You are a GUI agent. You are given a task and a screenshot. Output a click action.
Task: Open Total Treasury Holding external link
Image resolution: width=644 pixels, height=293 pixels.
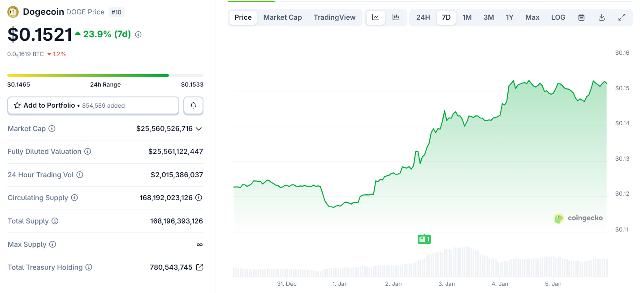[x=199, y=267]
